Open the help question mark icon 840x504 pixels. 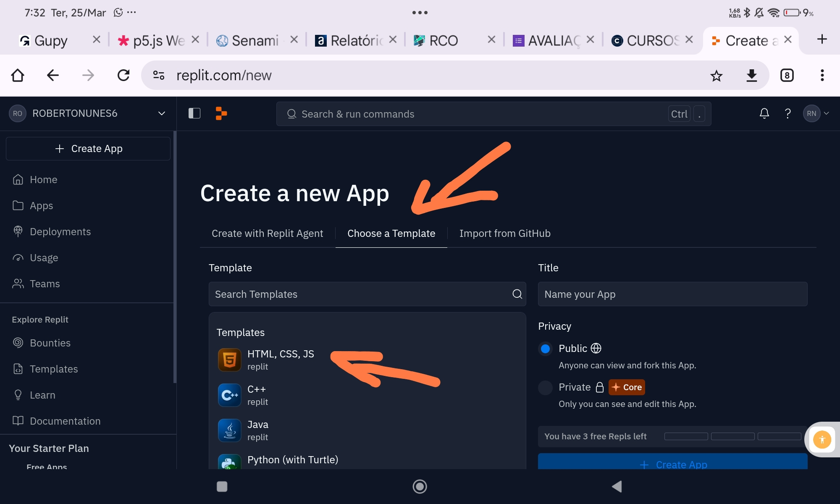click(787, 113)
